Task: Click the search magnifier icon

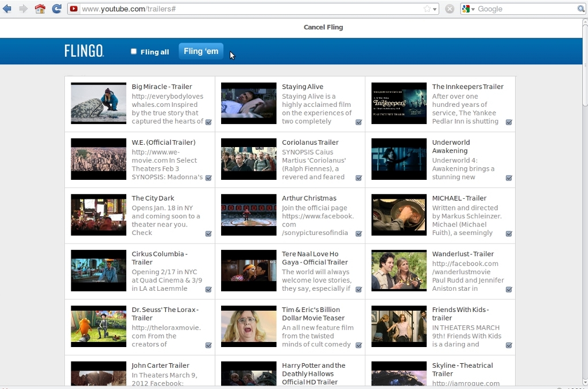Action: click(x=581, y=9)
